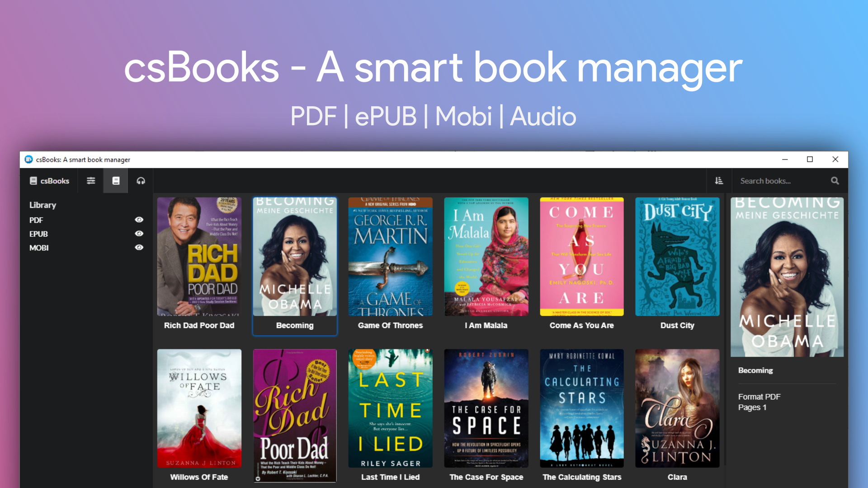
Task: Select the Game Of Thrones book
Action: tap(390, 257)
